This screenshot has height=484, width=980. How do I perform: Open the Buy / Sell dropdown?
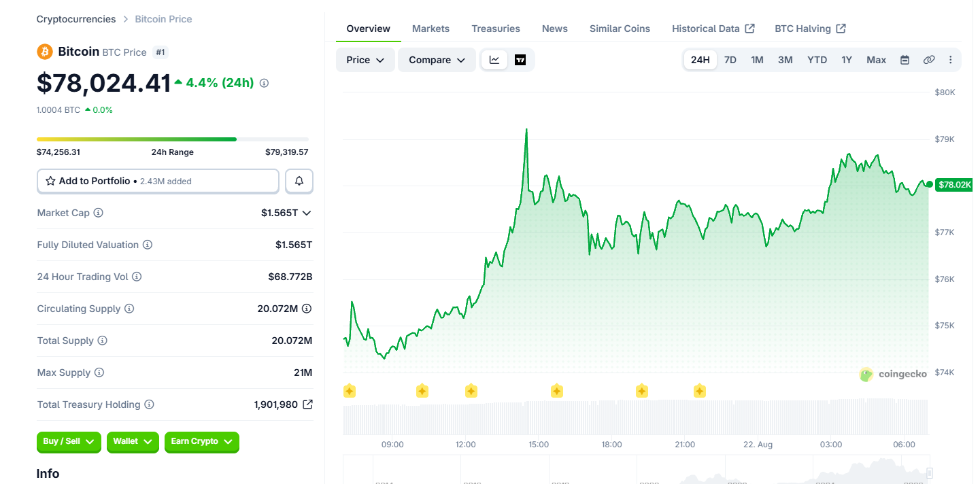tap(69, 442)
